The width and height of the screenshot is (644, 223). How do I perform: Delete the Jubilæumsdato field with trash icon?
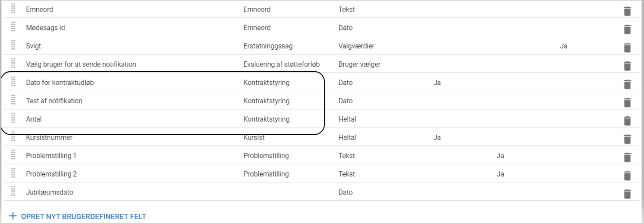coord(627,194)
